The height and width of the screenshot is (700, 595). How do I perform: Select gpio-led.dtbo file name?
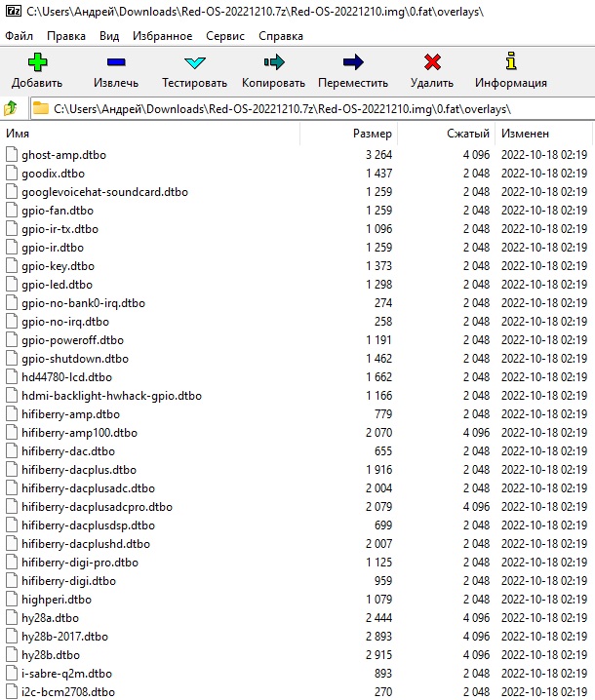click(x=58, y=285)
